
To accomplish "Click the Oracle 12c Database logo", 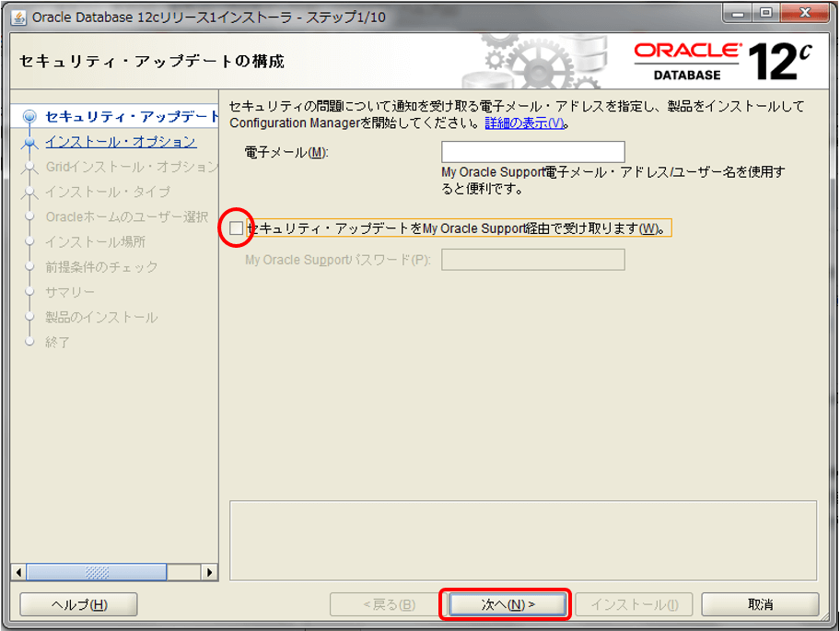I will 723,61.
